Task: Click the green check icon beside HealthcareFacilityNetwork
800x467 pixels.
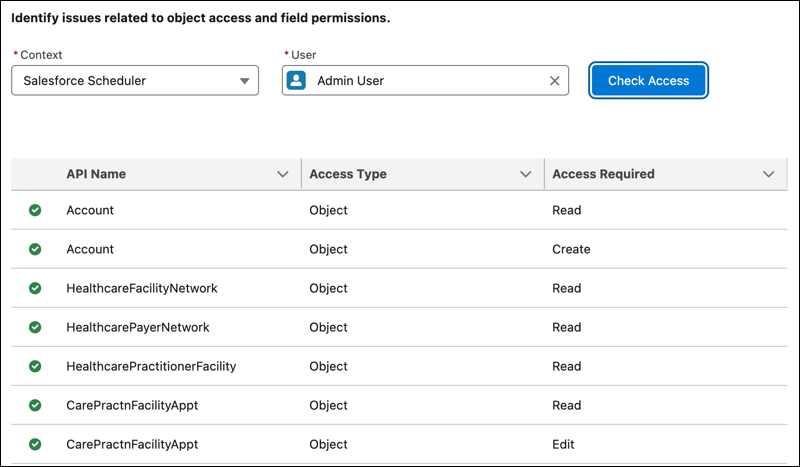Action: (35, 288)
